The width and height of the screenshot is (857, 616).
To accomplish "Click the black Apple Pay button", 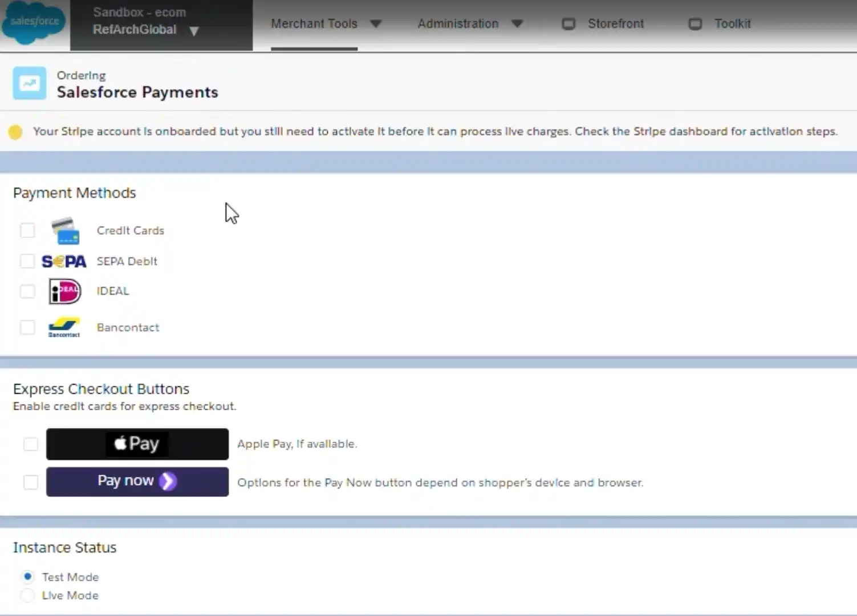I will coord(137,444).
